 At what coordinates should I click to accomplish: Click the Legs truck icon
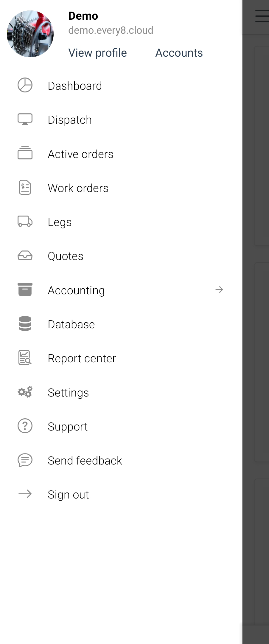click(x=25, y=222)
